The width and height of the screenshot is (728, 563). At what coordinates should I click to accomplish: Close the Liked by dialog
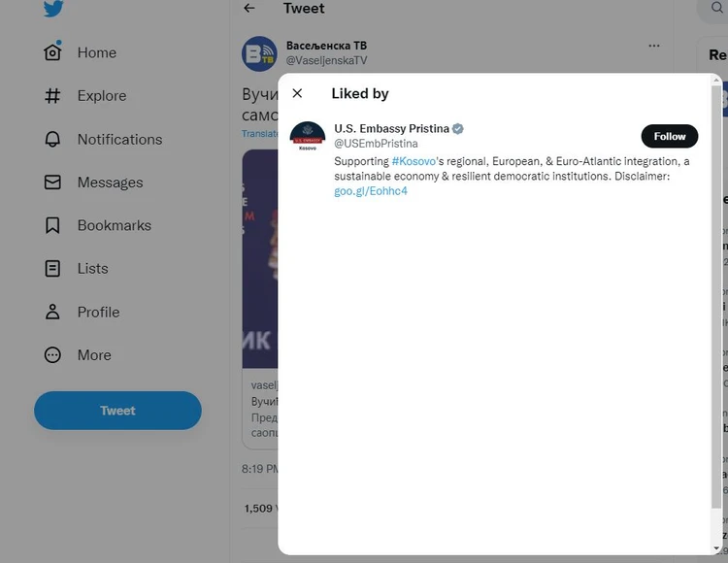point(297,93)
